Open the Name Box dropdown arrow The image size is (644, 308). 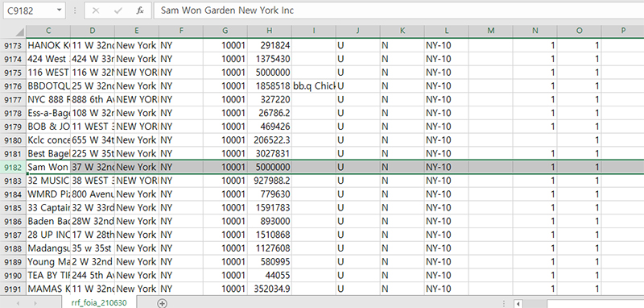(59, 10)
